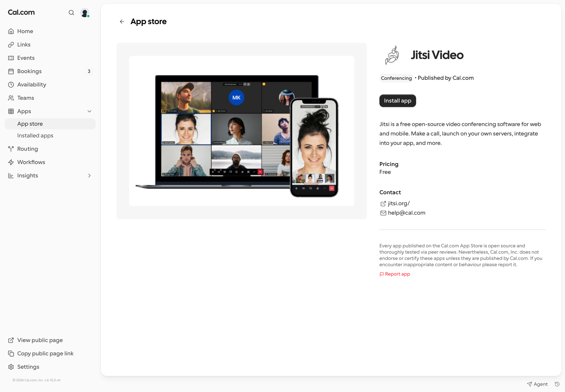Screen dimensions: 565x392
Task: Click the Jitsi Video logo icon
Action: [x=392, y=55]
